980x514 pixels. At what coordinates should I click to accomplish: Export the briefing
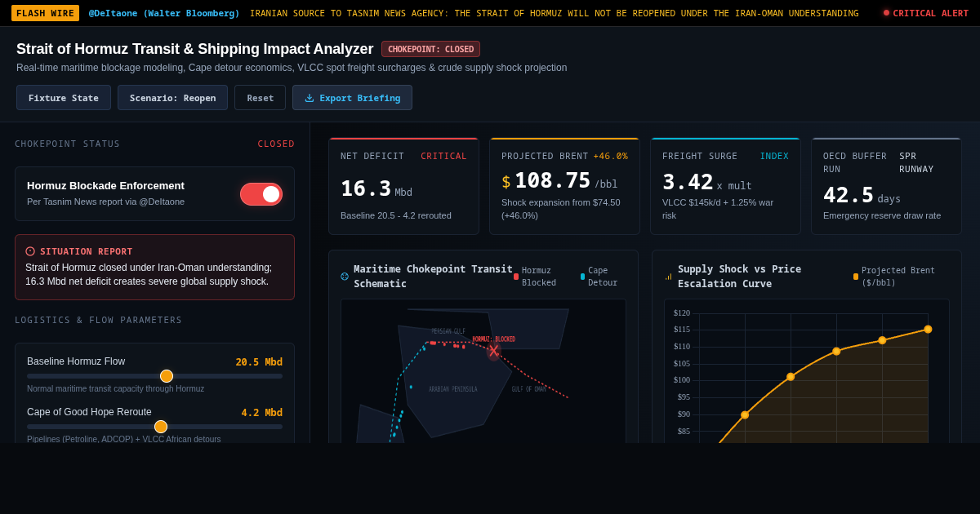[x=352, y=98]
